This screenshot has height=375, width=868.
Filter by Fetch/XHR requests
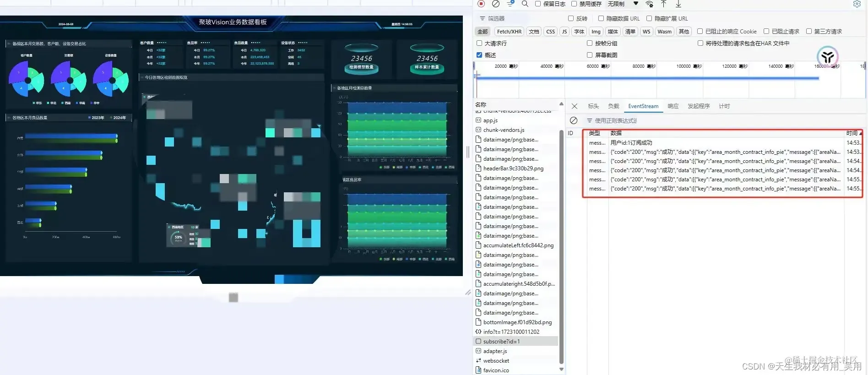(509, 32)
